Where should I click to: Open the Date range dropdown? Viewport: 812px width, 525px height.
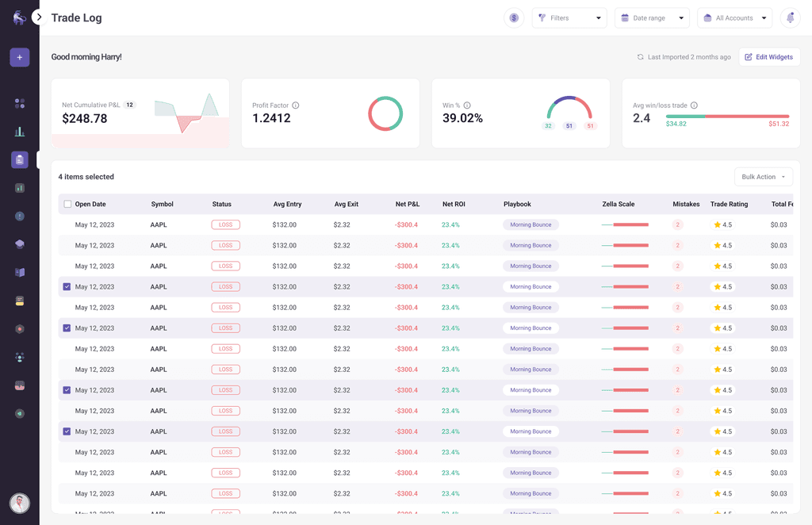tap(652, 18)
